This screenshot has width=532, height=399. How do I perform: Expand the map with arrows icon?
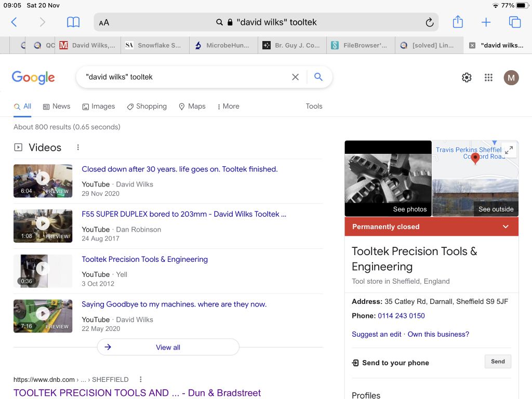coord(509,150)
